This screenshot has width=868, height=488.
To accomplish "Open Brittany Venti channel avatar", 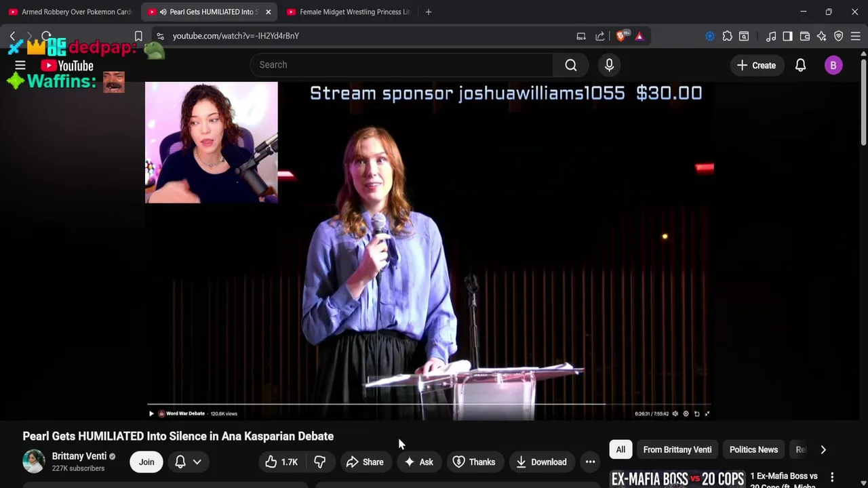I will coord(34,462).
